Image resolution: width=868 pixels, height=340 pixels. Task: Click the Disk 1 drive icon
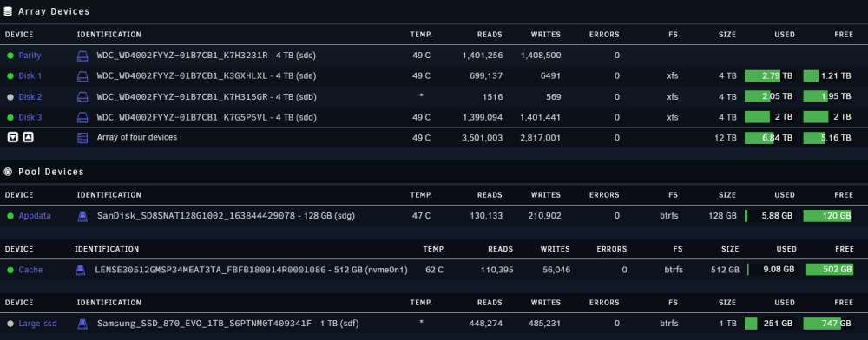coord(82,75)
